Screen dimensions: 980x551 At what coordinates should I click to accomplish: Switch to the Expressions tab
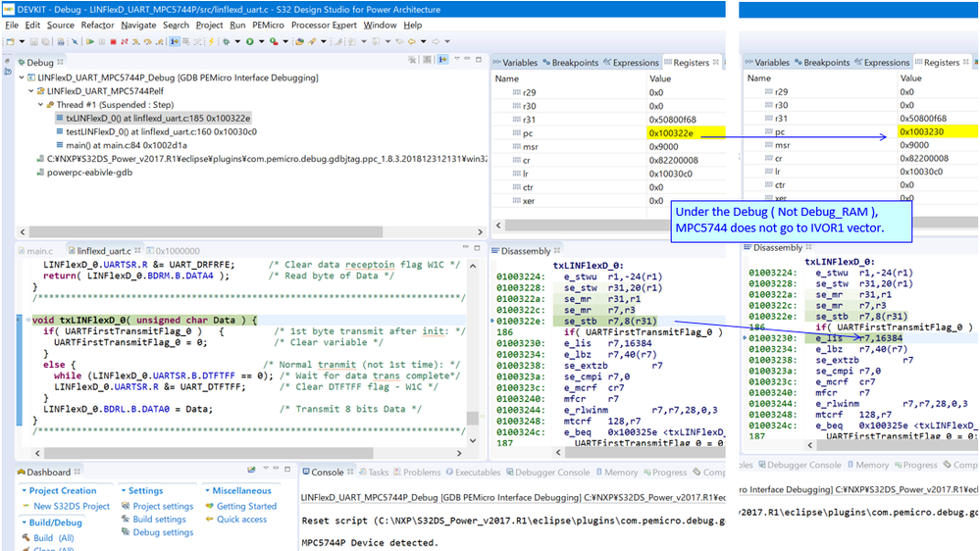coord(631,63)
